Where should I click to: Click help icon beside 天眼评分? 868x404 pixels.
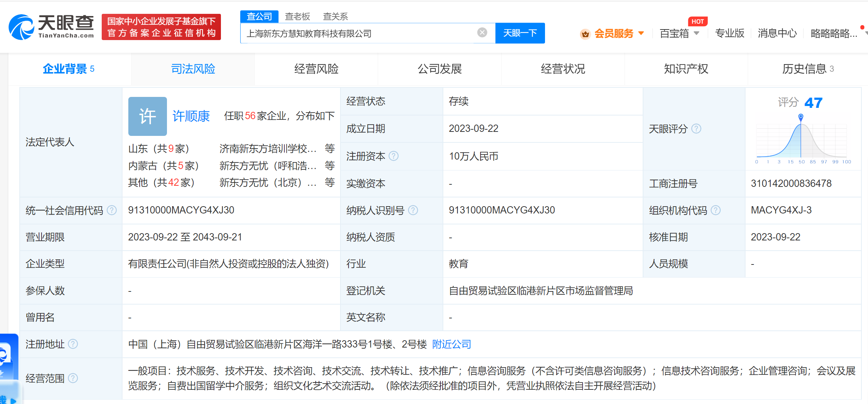click(x=696, y=129)
